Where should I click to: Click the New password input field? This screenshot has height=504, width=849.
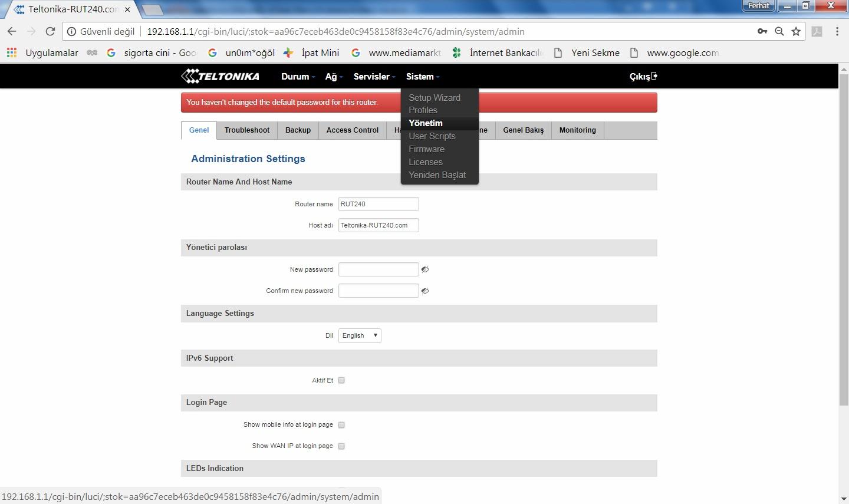tap(379, 269)
